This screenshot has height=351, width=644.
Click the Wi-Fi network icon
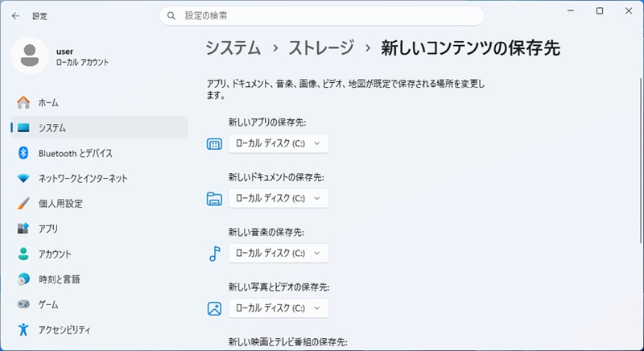pos(23,179)
